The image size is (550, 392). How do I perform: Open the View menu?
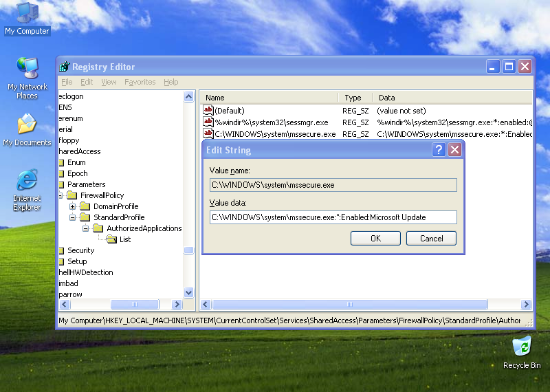tap(109, 82)
